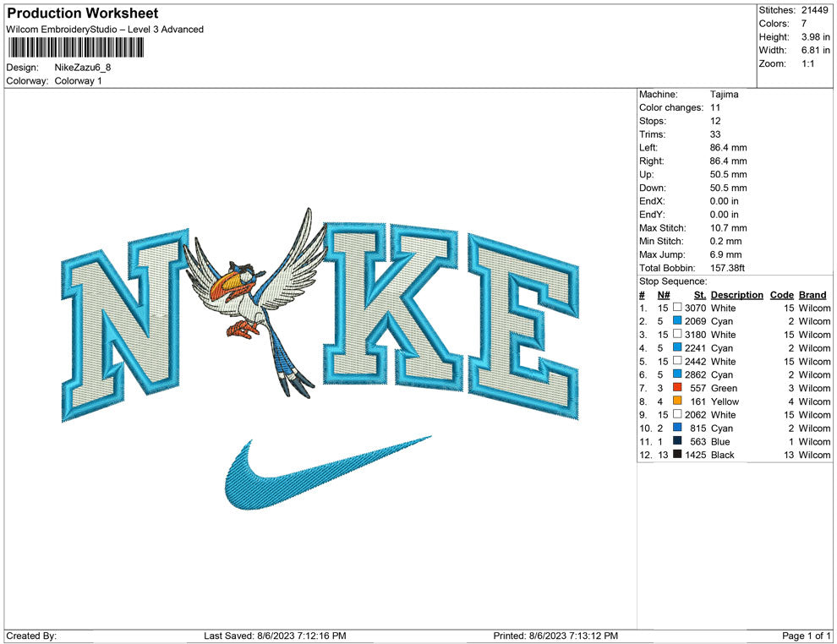
Task: Click the white swatch in stop row 9
Action: point(677,414)
